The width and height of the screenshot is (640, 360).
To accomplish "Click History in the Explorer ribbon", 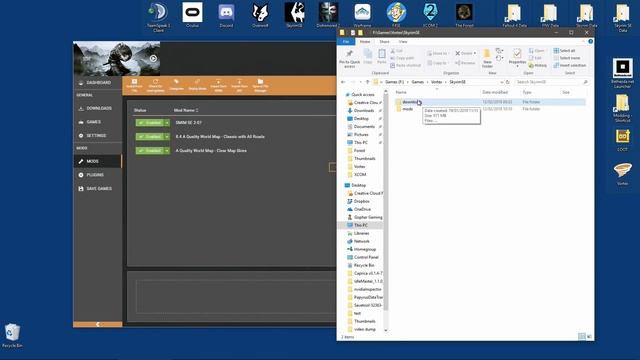I will 538,65.
